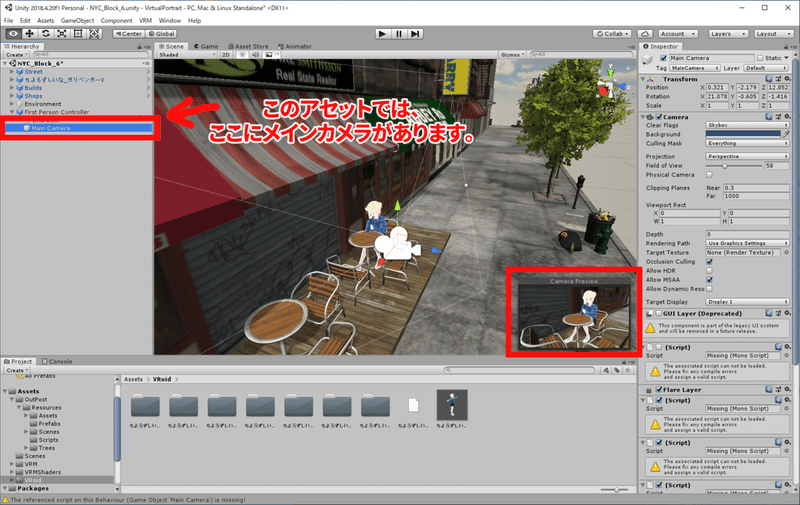800x505 pixels.
Task: Open the Component menu
Action: pyautogui.click(x=116, y=20)
